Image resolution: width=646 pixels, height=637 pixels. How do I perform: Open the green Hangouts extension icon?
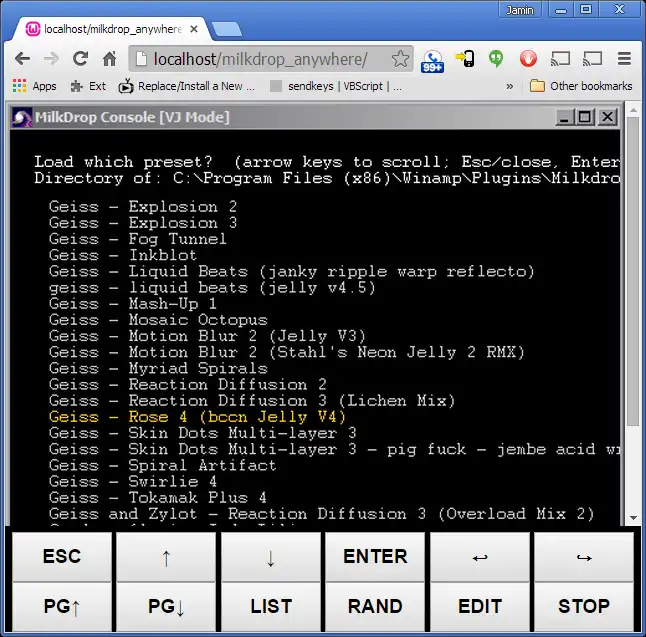pos(496,59)
